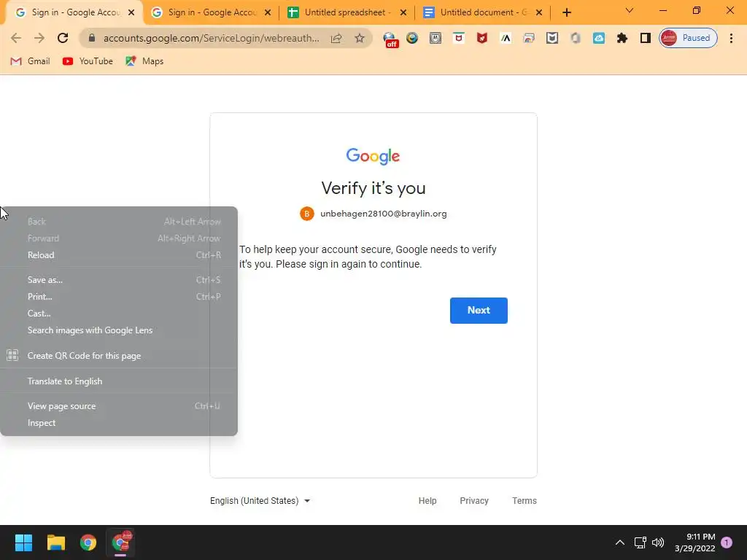747x560 pixels.
Task: Open the Windows Start menu
Action: pyautogui.click(x=23, y=542)
